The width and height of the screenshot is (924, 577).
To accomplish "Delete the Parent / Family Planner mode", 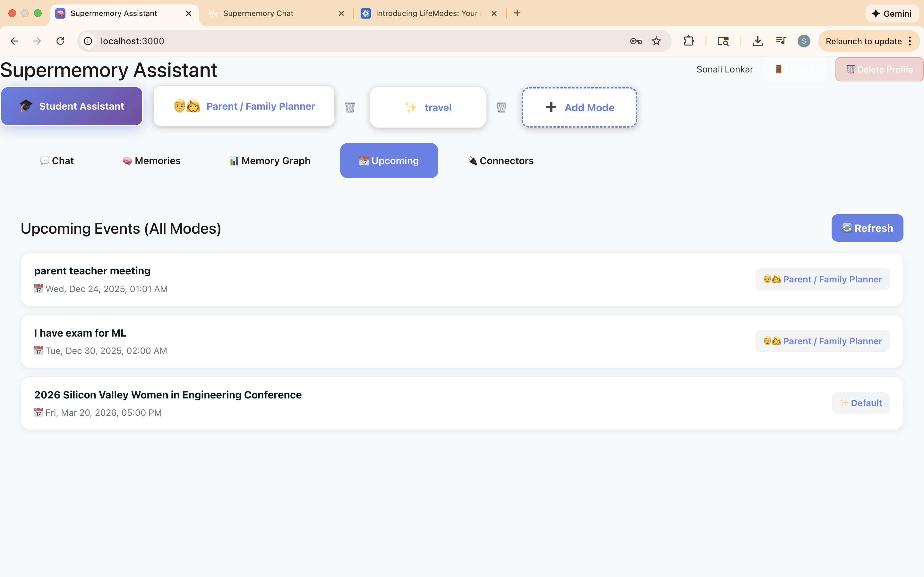I will click(x=350, y=107).
